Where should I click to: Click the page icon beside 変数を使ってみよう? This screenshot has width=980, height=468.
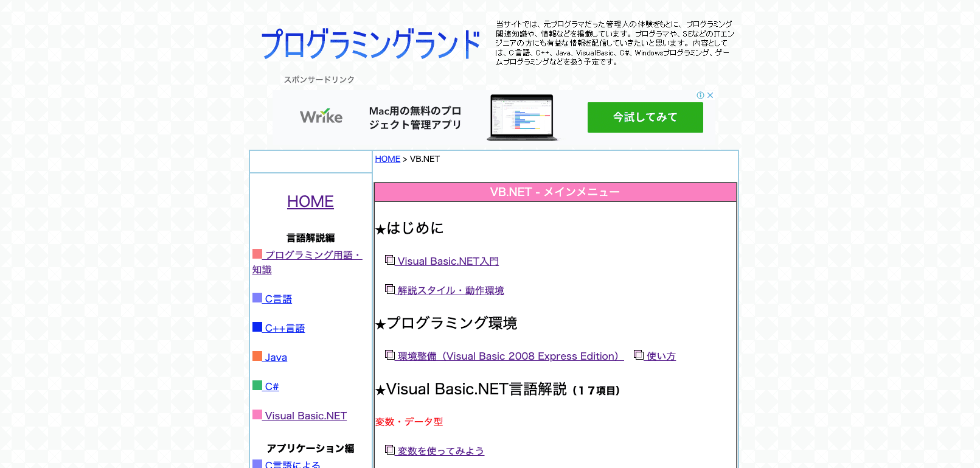click(x=390, y=450)
